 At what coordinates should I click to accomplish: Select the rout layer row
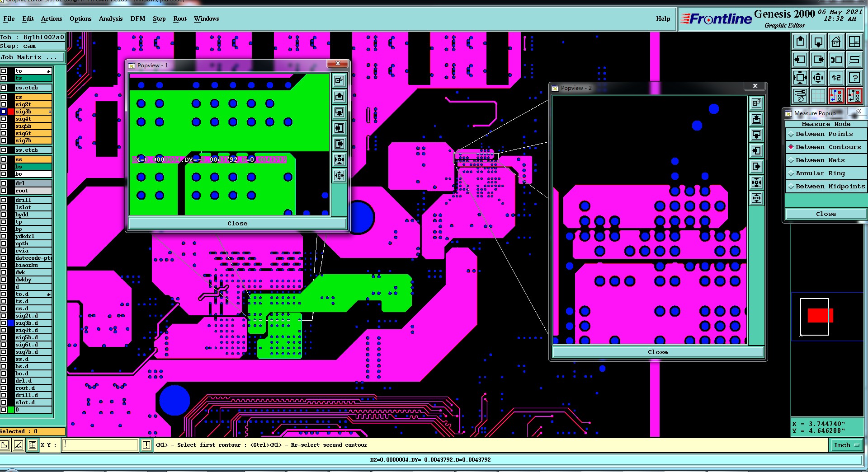(33, 191)
